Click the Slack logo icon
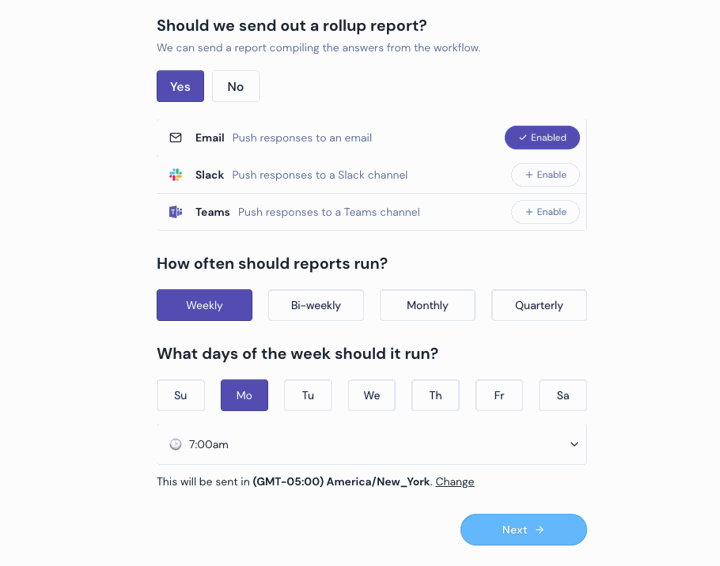 pos(175,175)
